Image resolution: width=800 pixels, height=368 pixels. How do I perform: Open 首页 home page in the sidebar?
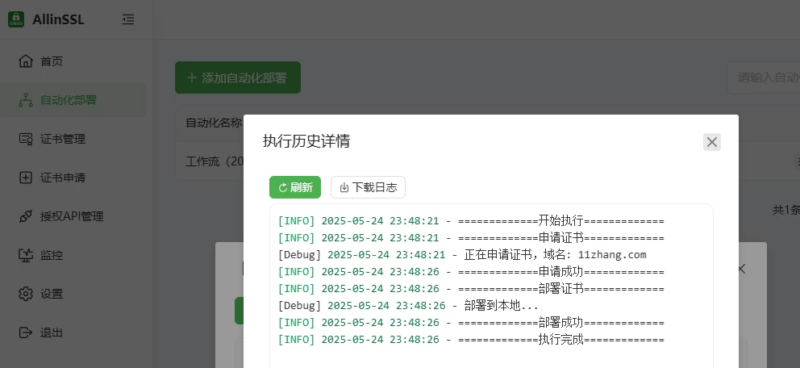73,62
